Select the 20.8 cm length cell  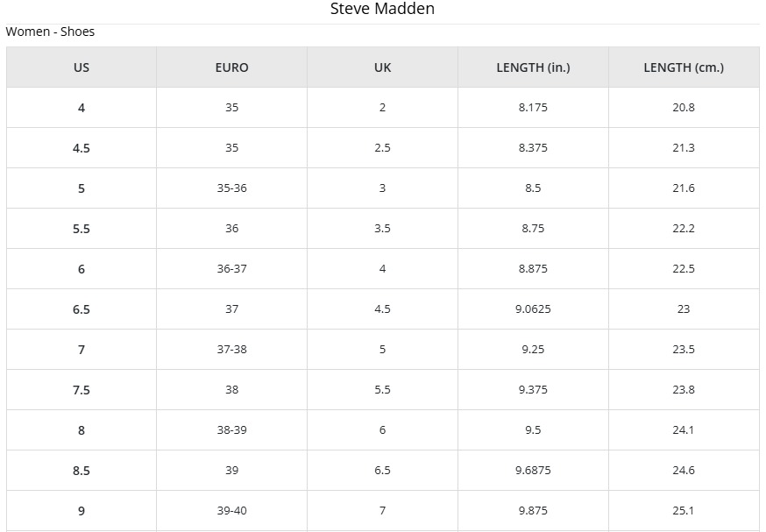point(684,108)
